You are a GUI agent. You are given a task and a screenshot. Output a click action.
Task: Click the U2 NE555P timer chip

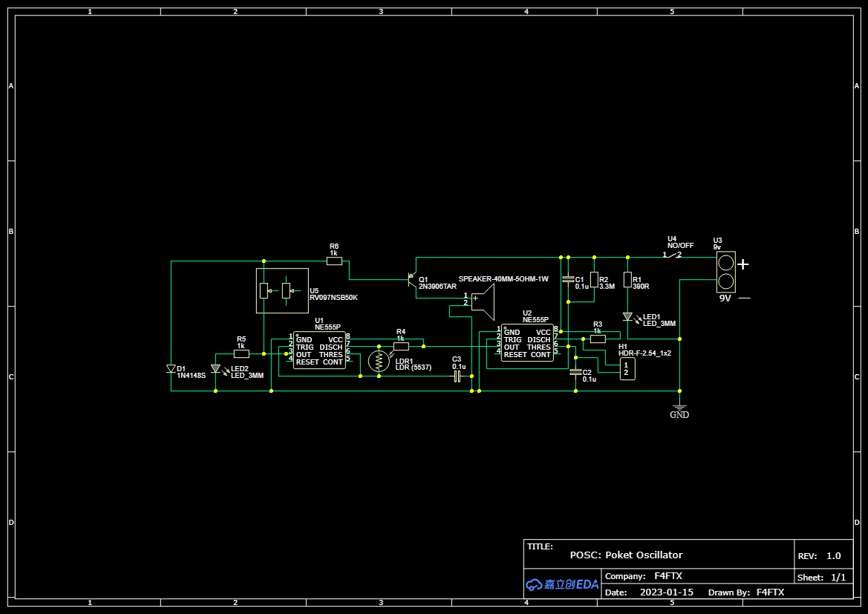[x=527, y=343]
